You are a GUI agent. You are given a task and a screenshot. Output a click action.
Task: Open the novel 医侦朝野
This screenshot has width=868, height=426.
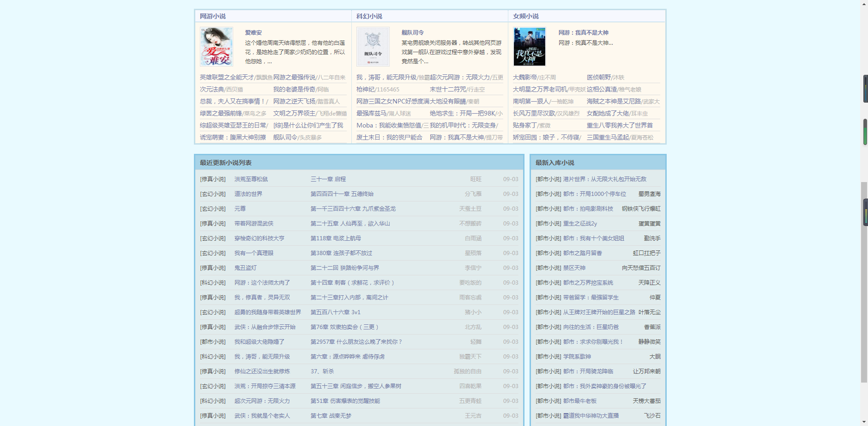(599, 77)
